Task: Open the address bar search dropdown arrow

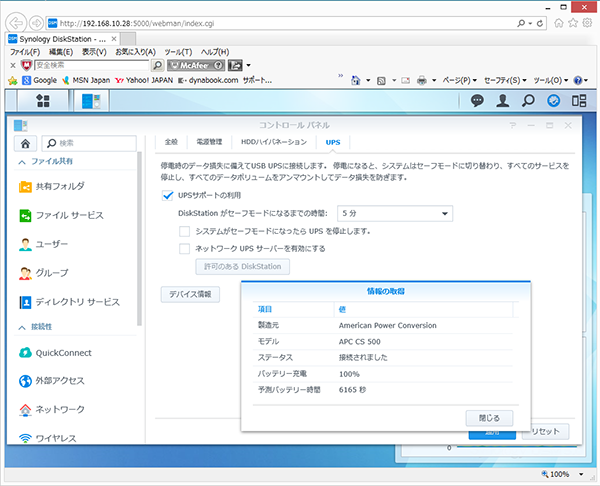Action: (x=530, y=23)
